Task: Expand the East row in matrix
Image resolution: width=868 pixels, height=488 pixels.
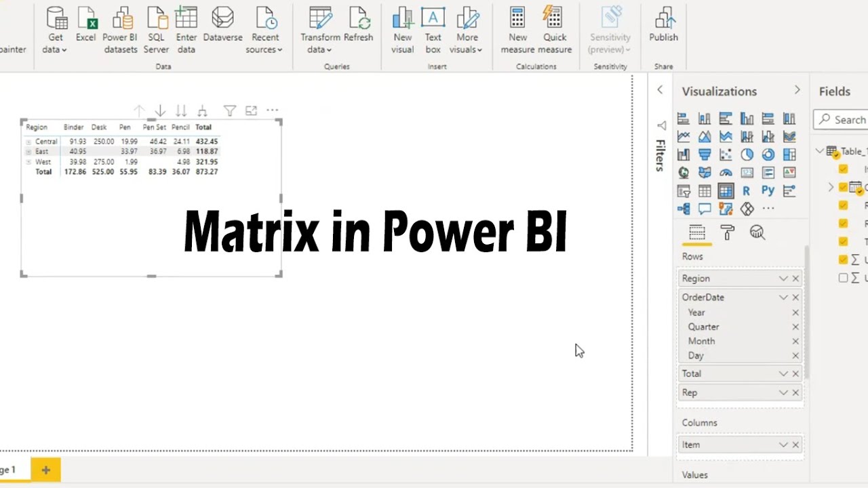Action: click(x=28, y=152)
